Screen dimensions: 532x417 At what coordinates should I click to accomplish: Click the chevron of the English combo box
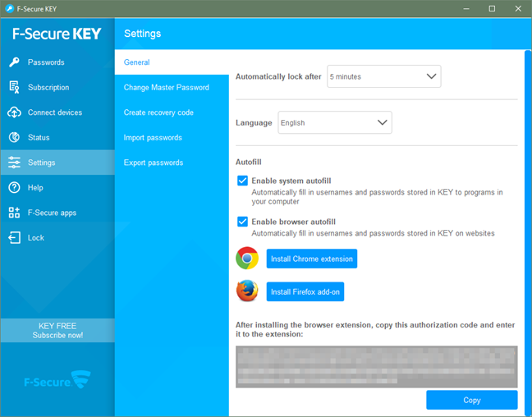[383, 122]
